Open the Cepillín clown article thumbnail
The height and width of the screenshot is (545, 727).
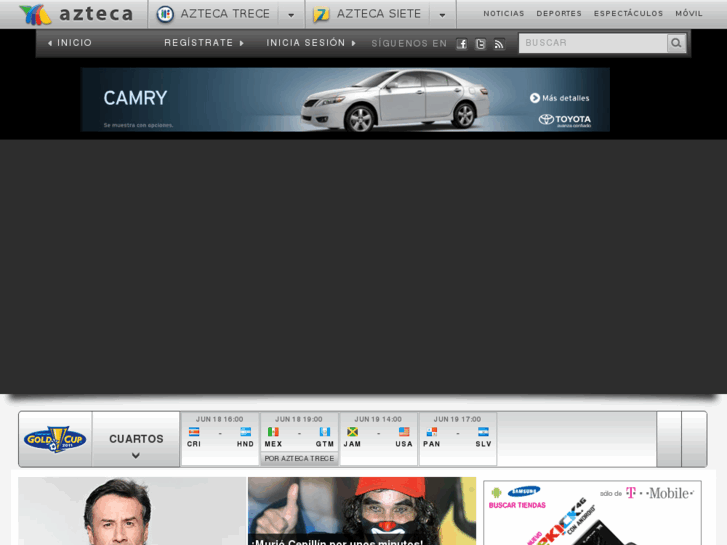[x=362, y=511]
